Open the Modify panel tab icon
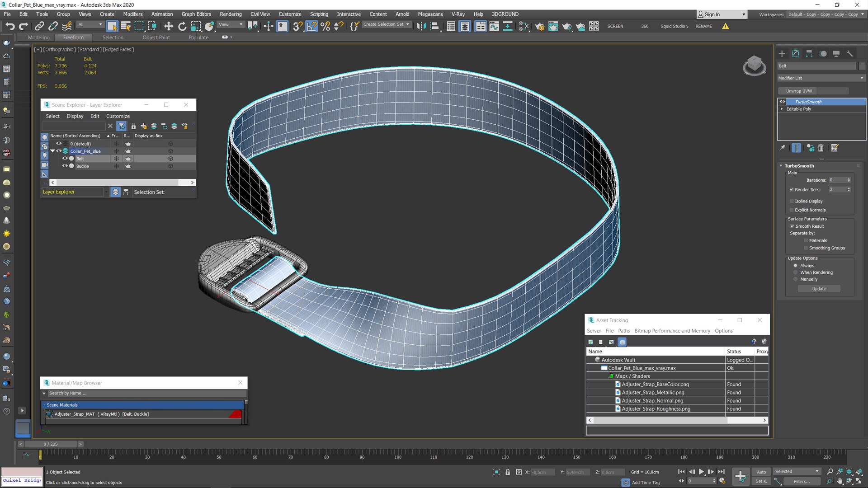The image size is (868, 488). click(x=796, y=53)
